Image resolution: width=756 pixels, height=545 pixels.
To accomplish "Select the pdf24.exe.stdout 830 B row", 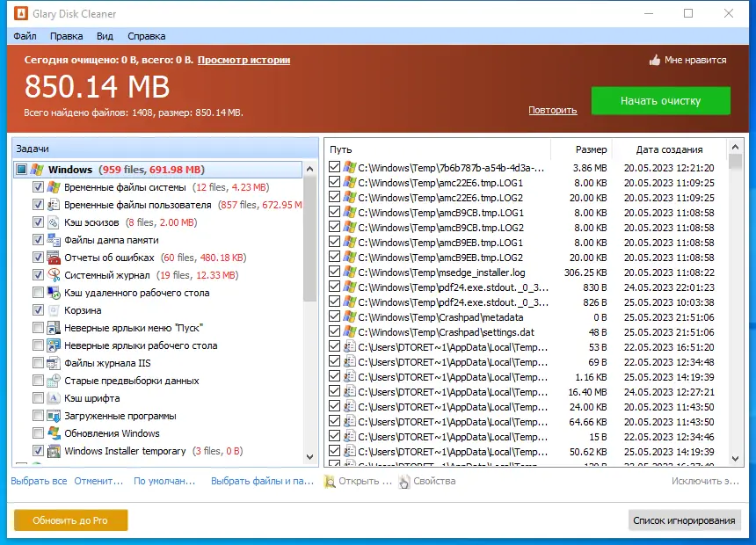I will click(x=525, y=287).
